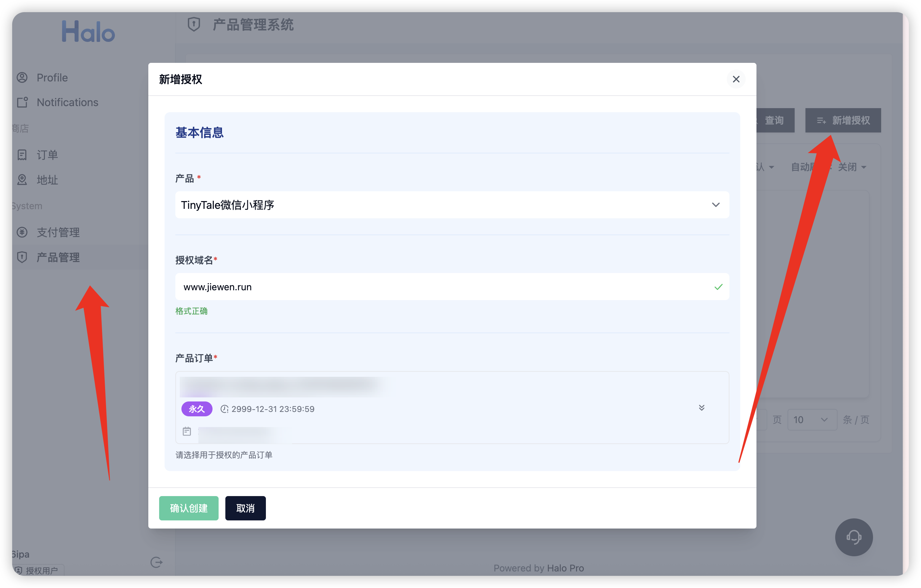Click the 地址 location icon
The image size is (921, 588).
point(22,180)
